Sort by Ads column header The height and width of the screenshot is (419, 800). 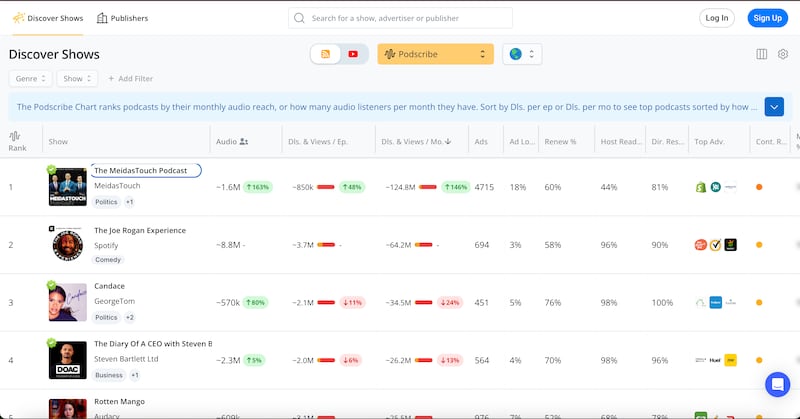pos(481,141)
